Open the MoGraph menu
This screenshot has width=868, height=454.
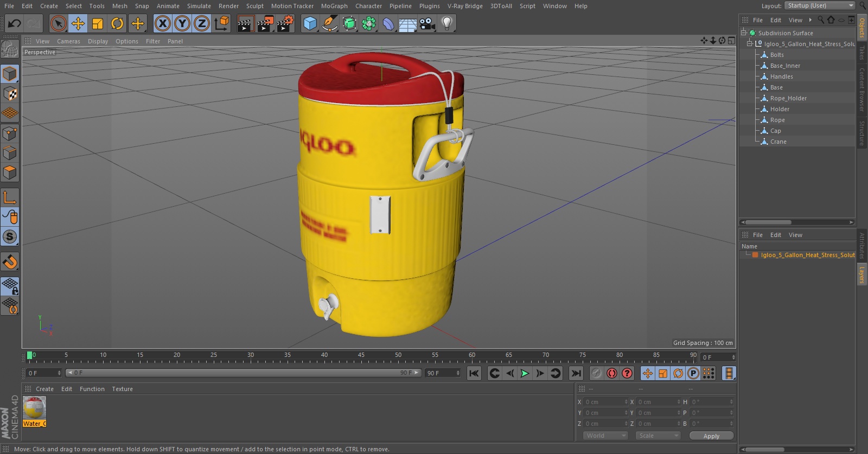(334, 6)
